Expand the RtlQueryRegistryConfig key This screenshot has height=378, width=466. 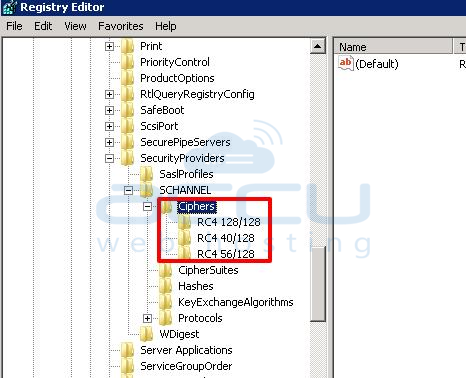[109, 94]
